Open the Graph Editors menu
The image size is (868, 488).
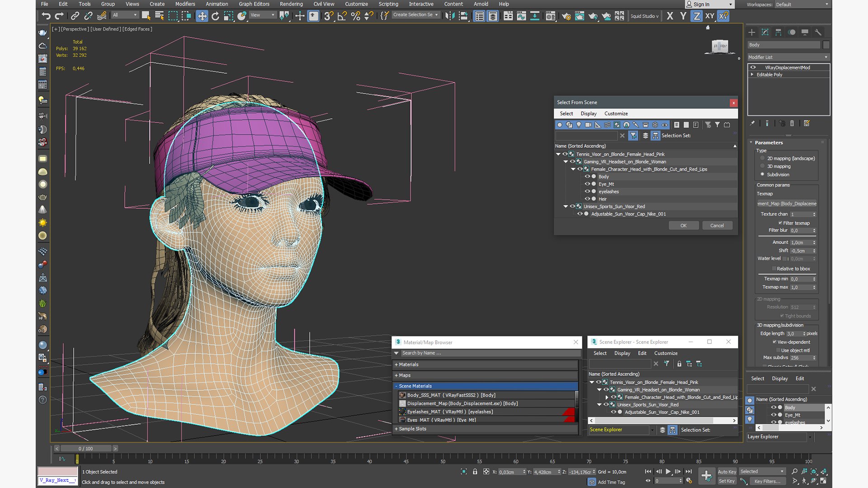[x=254, y=4]
